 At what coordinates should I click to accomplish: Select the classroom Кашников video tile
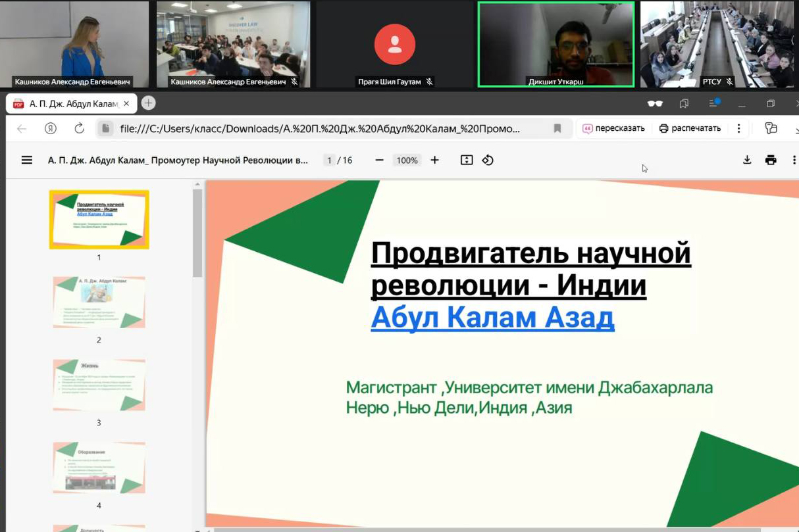[x=233, y=44]
